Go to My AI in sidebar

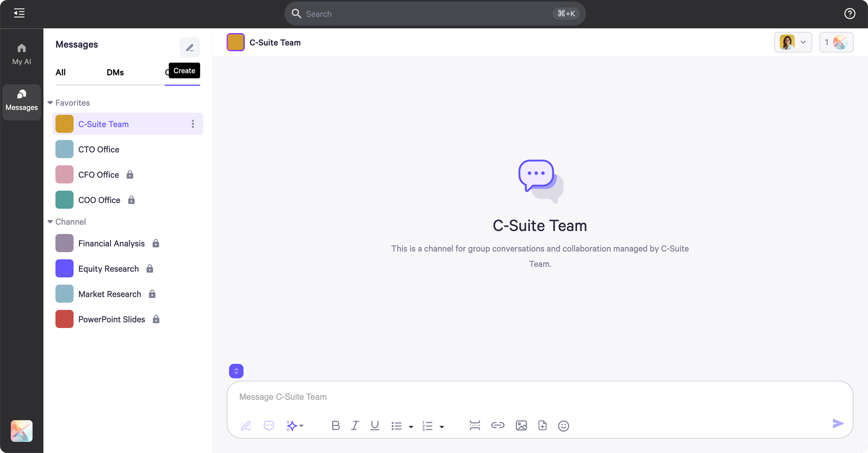pyautogui.click(x=21, y=54)
